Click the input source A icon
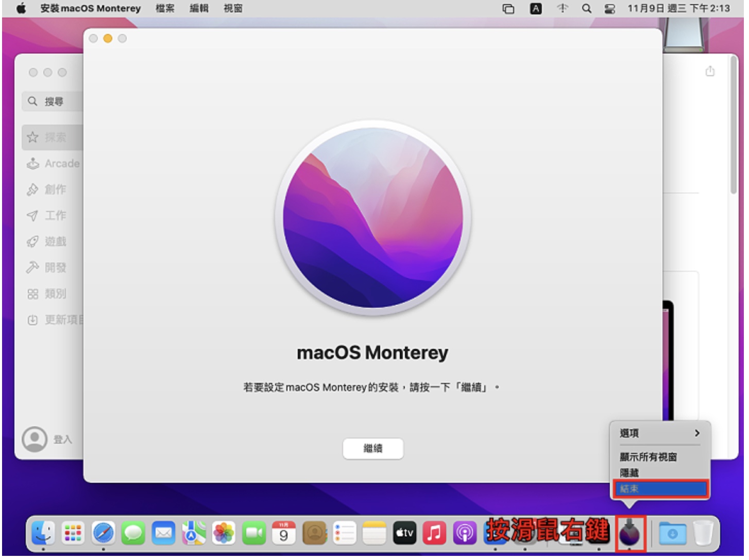Viewport: 749px width, 560px height. pos(536,8)
